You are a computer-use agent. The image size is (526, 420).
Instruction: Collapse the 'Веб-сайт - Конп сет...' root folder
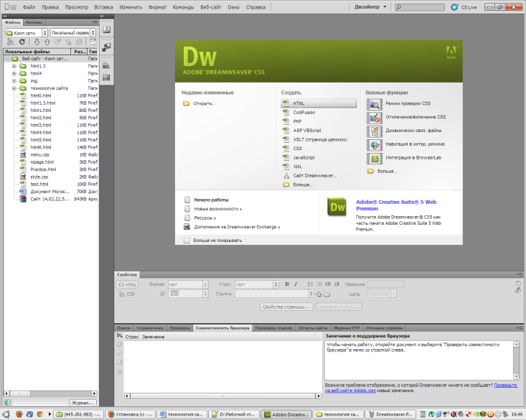(x=7, y=59)
